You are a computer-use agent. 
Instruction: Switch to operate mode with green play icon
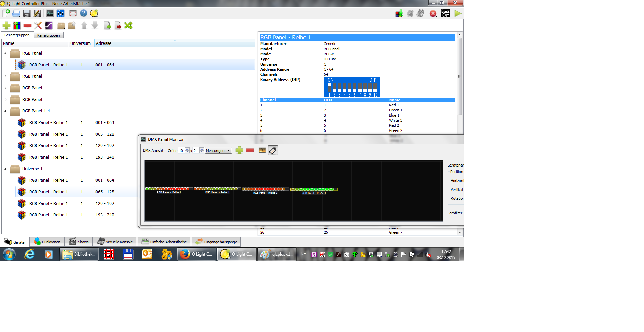pos(458,13)
